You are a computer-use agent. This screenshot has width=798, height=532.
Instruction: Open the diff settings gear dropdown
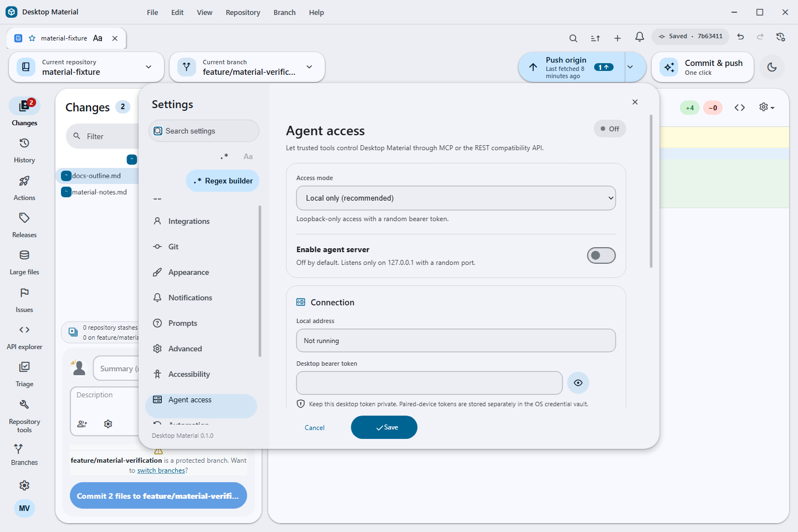[767, 108]
